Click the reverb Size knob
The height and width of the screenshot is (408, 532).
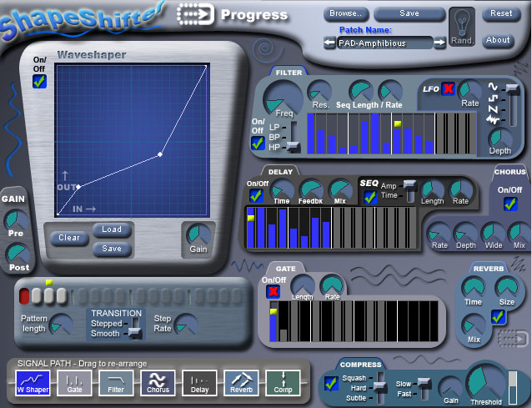tap(506, 288)
